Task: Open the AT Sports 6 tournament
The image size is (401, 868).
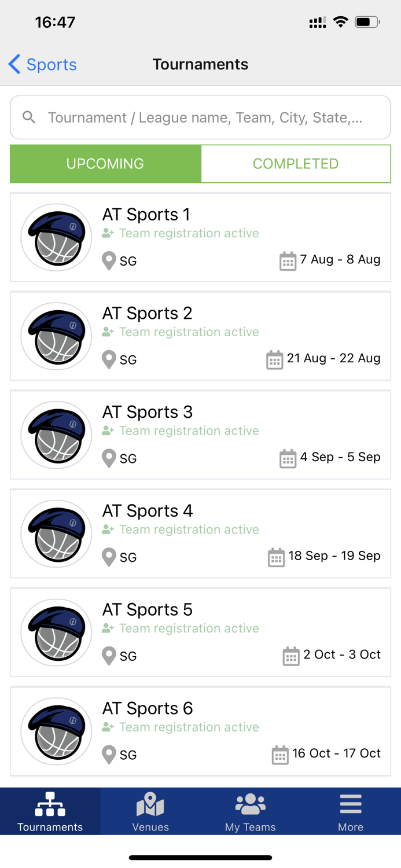Action: (x=200, y=731)
